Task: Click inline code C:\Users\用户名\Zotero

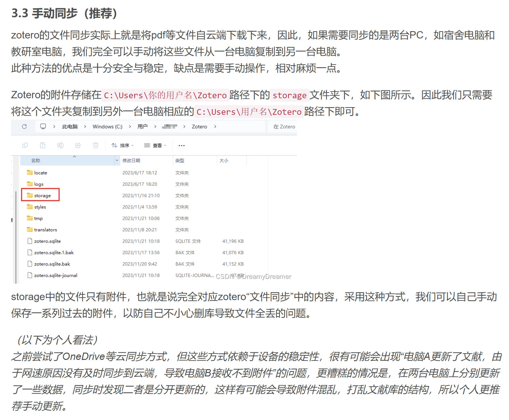Action: pos(249,112)
